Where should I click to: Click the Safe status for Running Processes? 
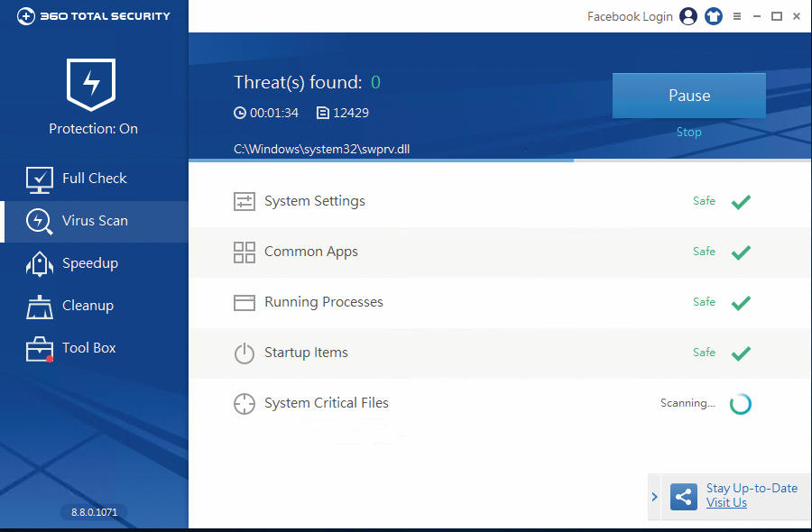[x=704, y=301]
